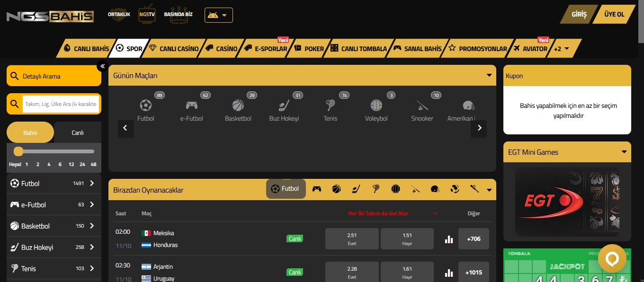The height and width of the screenshot is (282, 644).
Task: Select basketball icon in Birazdan Oynanacaklar bar
Action: pyautogui.click(x=336, y=189)
